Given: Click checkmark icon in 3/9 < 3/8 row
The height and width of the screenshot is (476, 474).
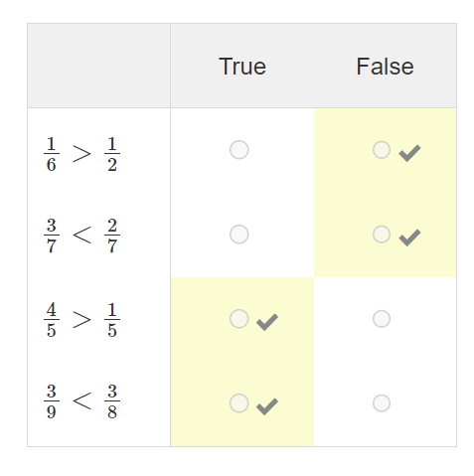Looking at the screenshot, I should pos(267,406).
